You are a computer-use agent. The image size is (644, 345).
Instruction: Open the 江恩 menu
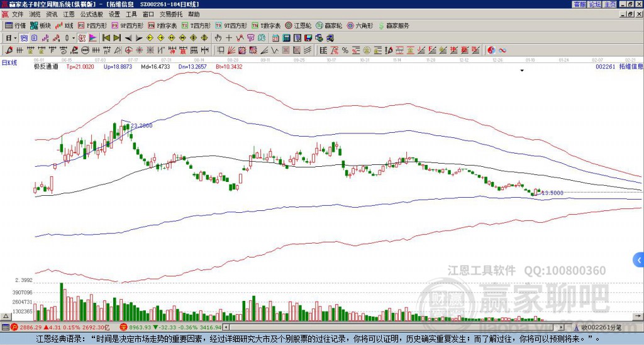tap(69, 14)
